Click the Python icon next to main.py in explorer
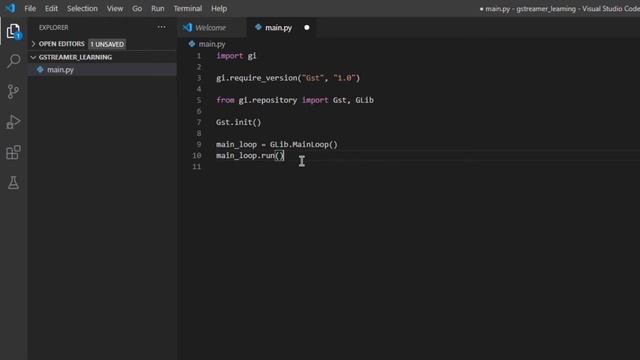 coord(40,69)
